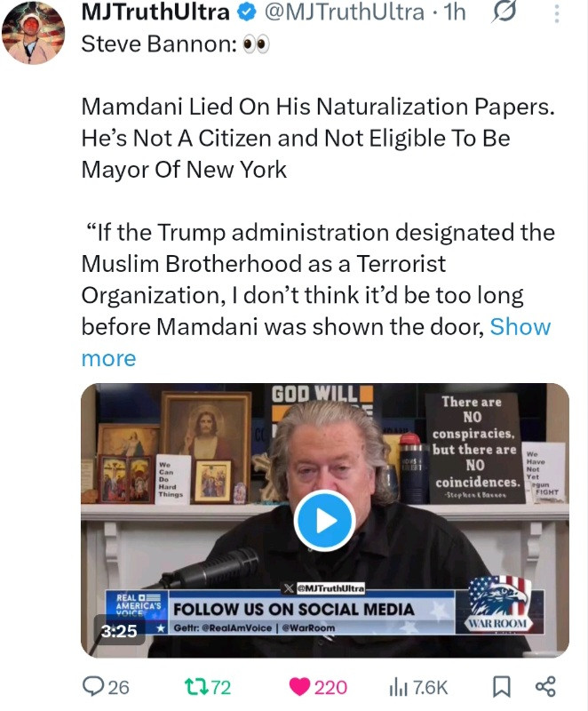Screen dimensions: 588x711
Task: Open the 1h timestamp link
Action: 455,12
